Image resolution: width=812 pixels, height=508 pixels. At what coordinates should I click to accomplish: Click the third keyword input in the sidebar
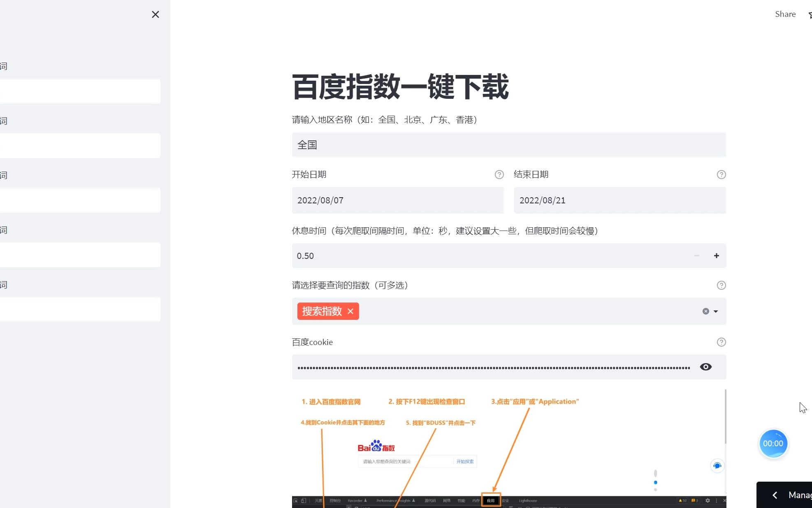pyautogui.click(x=80, y=200)
